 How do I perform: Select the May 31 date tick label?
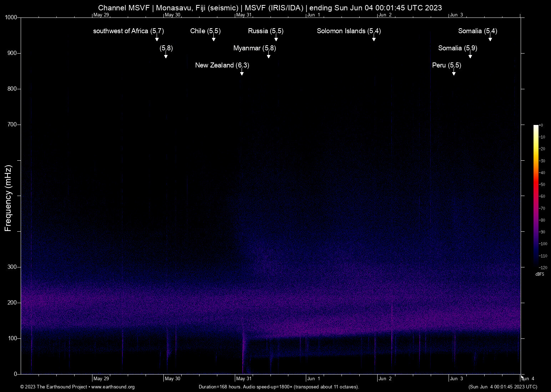coord(244,378)
